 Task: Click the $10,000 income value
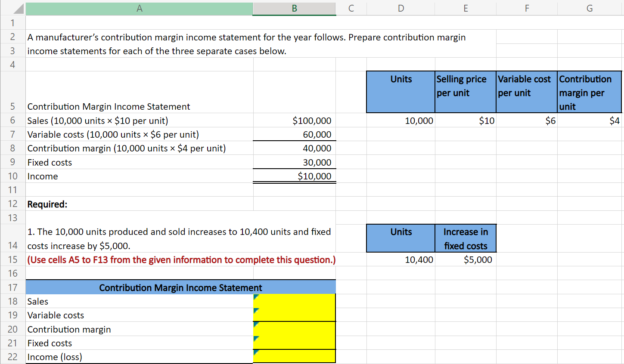point(295,176)
